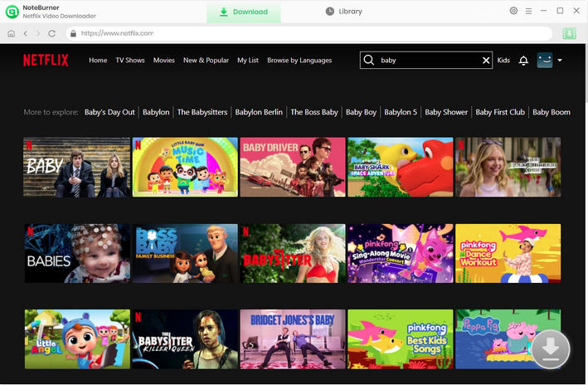Viewport: 588px width, 385px height.
Task: Open the Baby Driver thumbnail
Action: click(293, 167)
